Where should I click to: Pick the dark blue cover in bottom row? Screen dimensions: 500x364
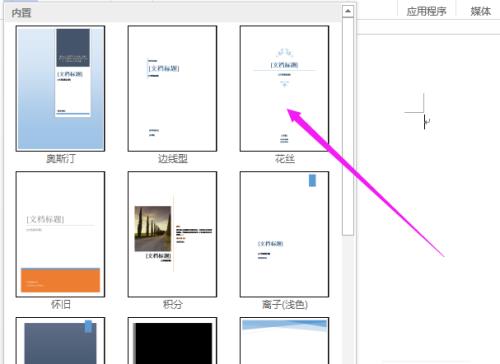point(60,341)
